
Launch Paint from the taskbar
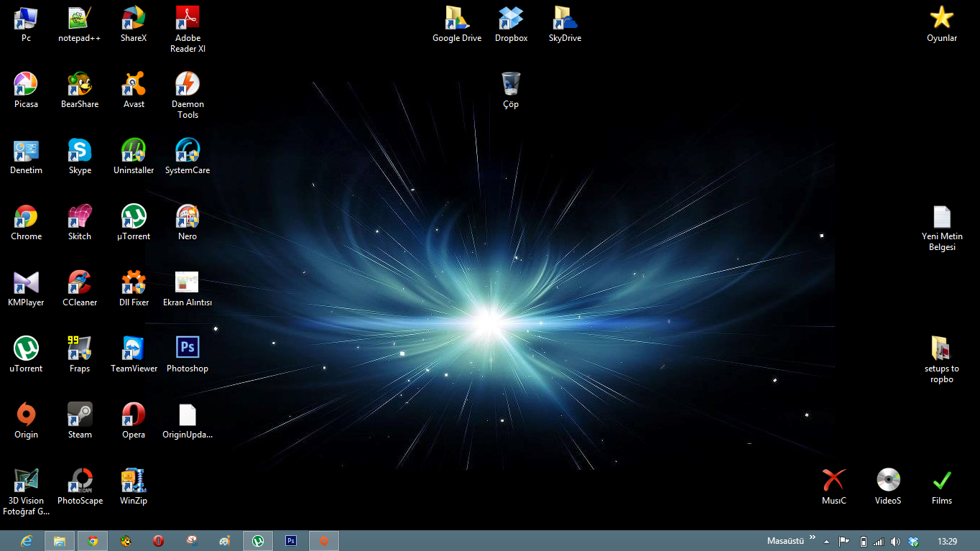225,541
